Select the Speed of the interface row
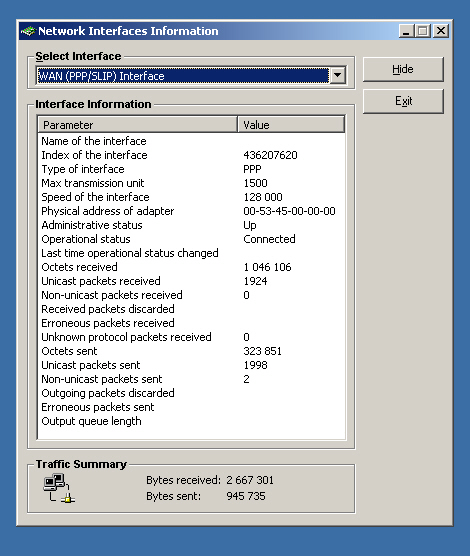 click(x=191, y=197)
